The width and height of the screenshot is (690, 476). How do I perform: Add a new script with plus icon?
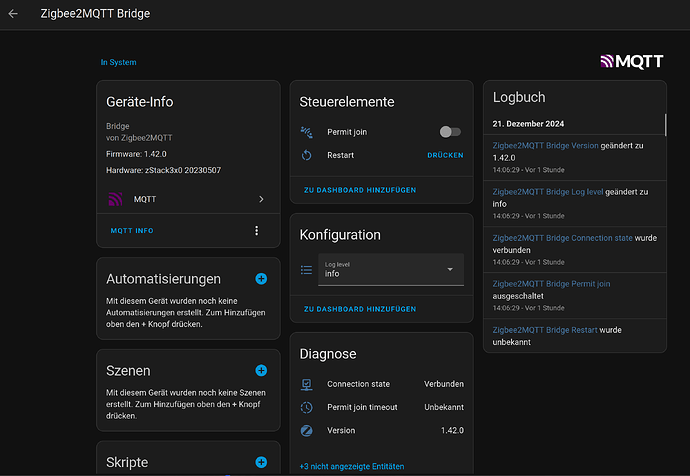(x=261, y=462)
